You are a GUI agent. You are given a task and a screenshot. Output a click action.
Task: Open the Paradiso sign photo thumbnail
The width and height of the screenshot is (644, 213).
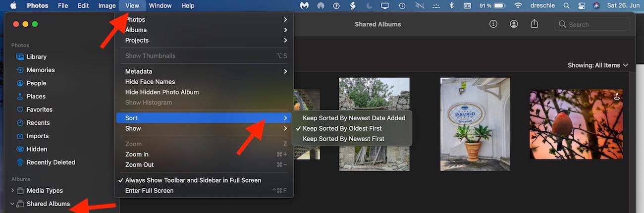475,124
